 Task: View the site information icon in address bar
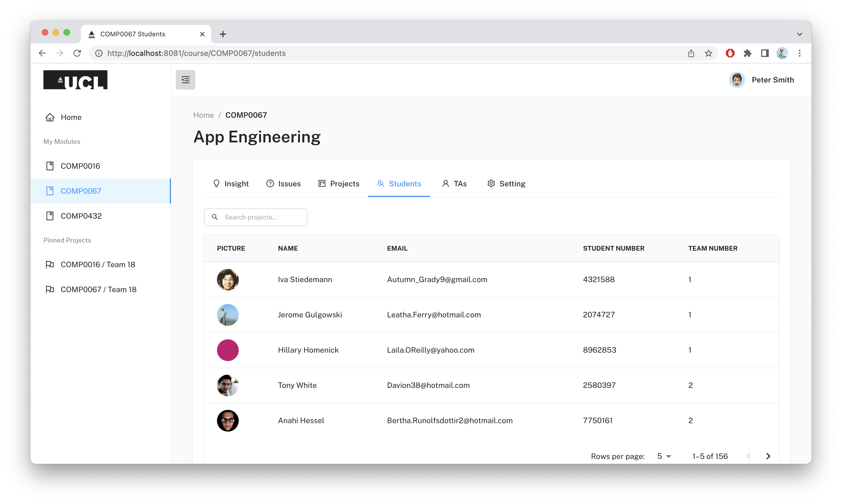99,53
